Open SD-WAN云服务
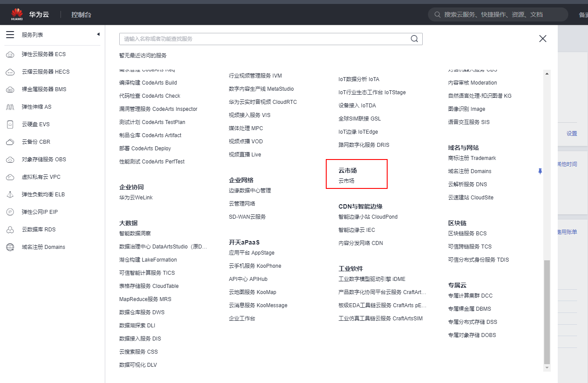Screen dimensions: 588x383 click(x=247, y=217)
